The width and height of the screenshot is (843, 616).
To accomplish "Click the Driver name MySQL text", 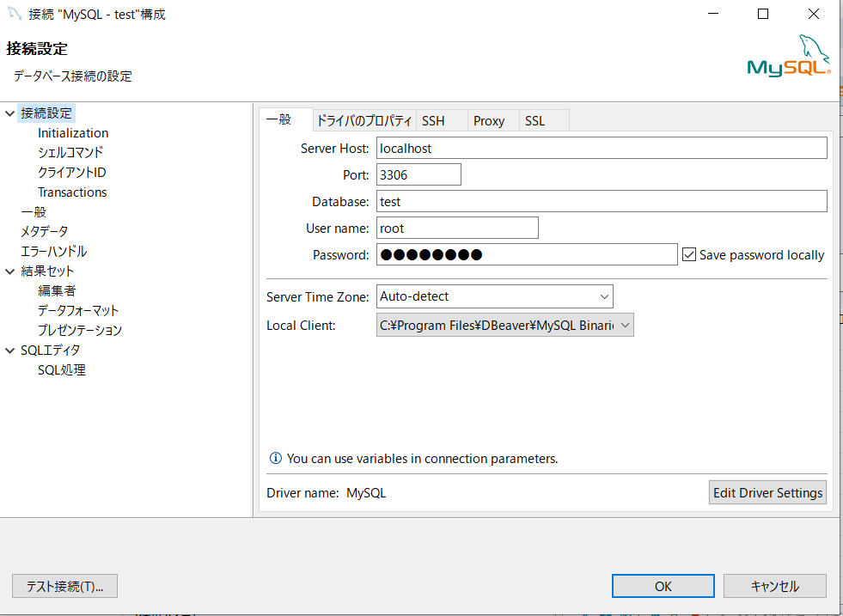I will click(x=366, y=492).
